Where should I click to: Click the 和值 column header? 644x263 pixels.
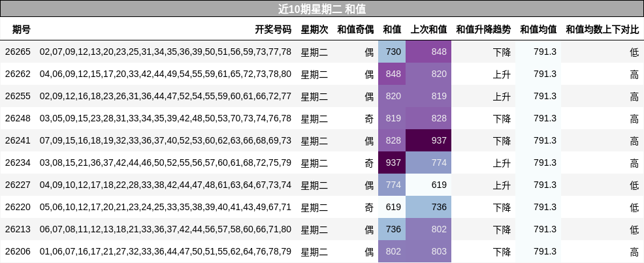pyautogui.click(x=393, y=29)
